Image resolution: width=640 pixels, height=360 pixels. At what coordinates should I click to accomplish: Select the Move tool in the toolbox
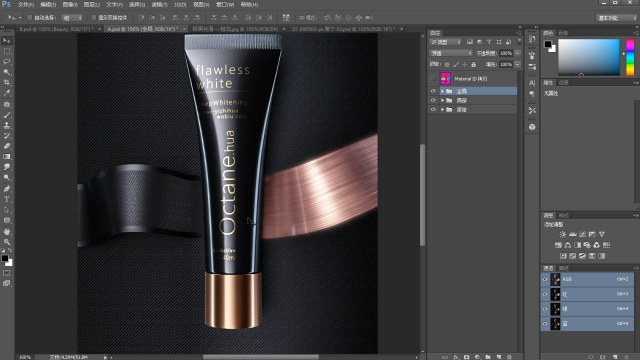[7, 41]
